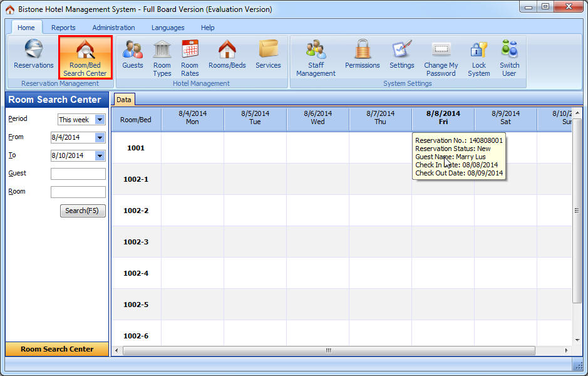588x376 pixels.
Task: Open the Reservations icon
Action: pos(34,55)
